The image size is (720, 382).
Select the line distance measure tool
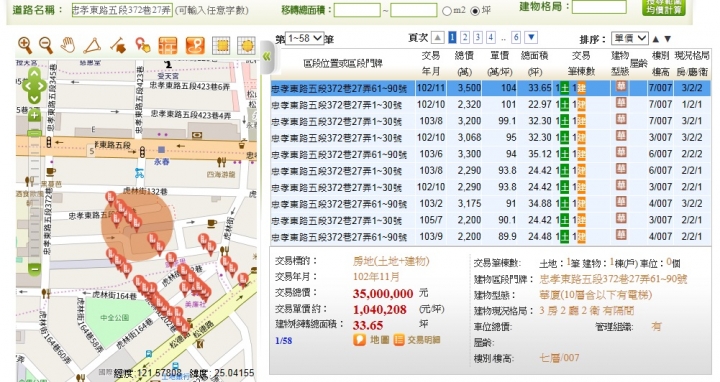pos(118,45)
